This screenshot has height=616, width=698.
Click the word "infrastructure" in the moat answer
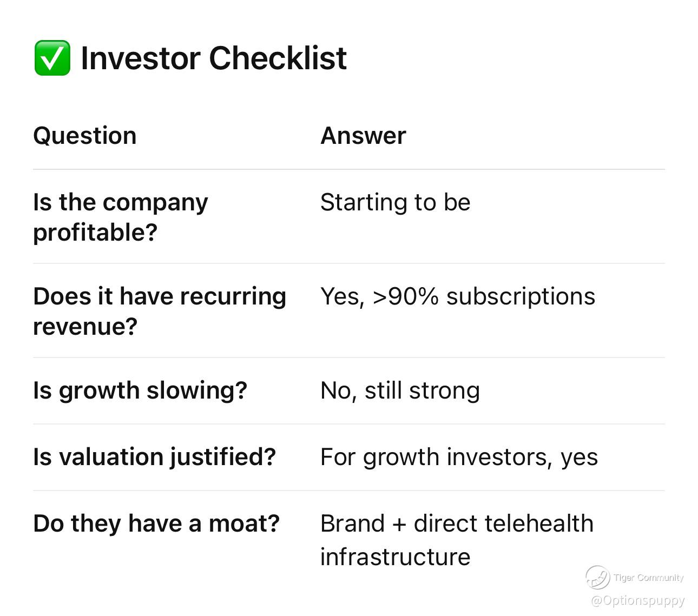coord(395,557)
